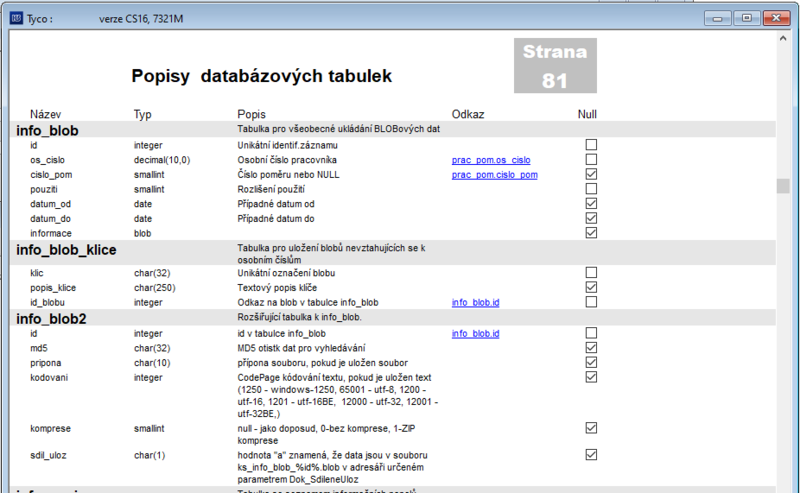800x493 pixels.
Task: Click the Strana 81 page indicator box
Action: pos(555,65)
